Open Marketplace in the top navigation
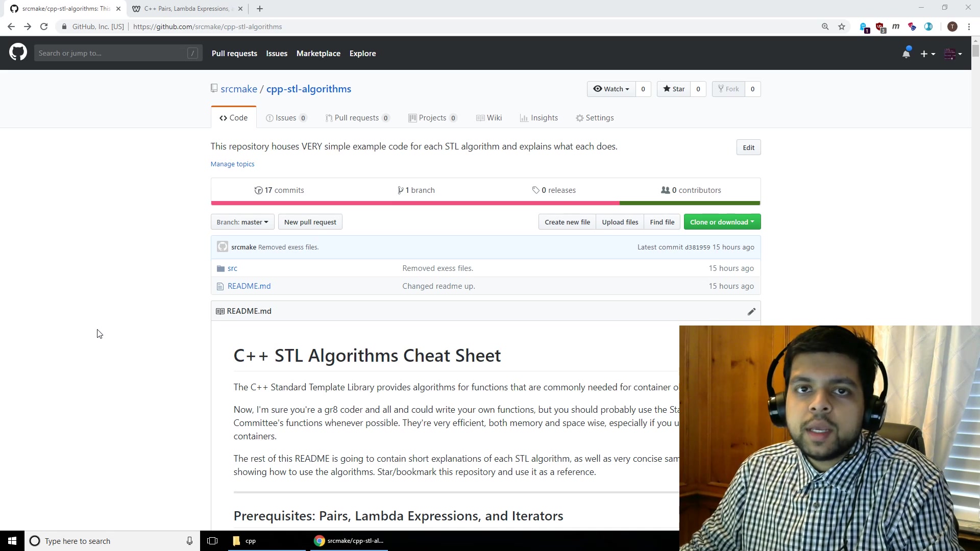Screen dimensions: 980x551 pyautogui.click(x=318, y=54)
